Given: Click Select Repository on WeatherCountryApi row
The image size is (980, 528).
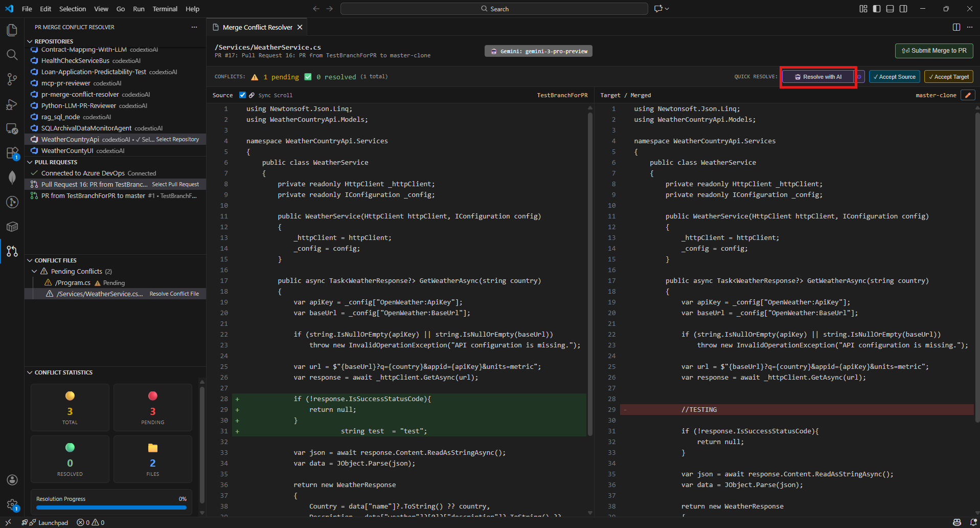Looking at the screenshot, I should (x=177, y=139).
